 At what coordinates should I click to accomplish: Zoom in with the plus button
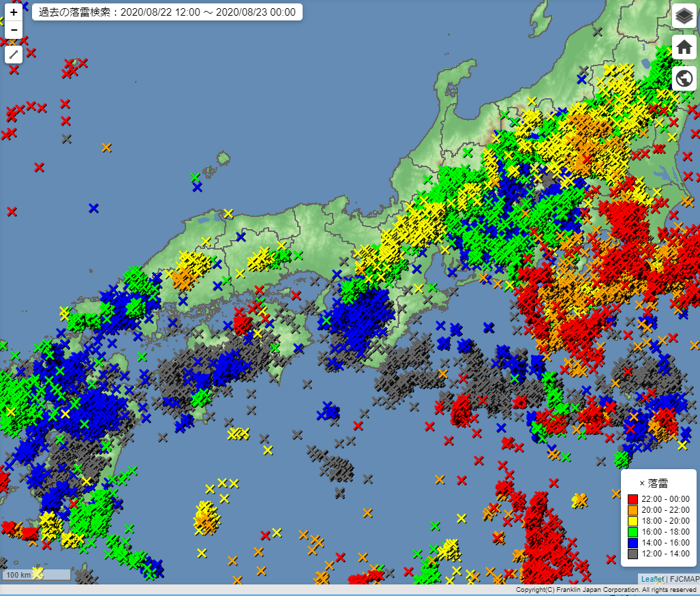click(x=14, y=12)
